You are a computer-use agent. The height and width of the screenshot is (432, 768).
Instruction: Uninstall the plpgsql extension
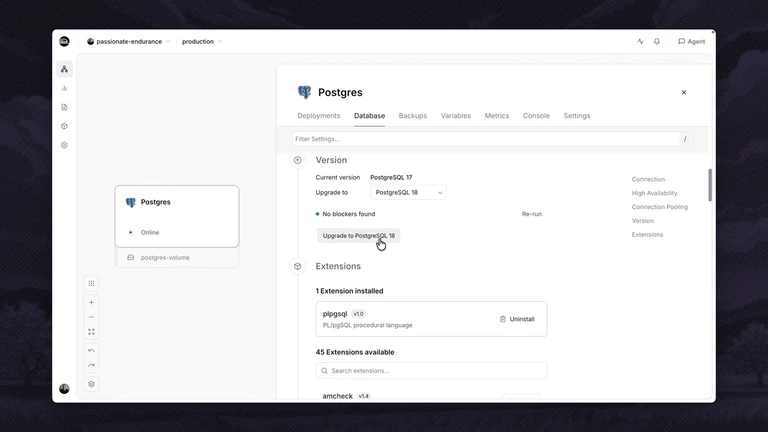[517, 319]
